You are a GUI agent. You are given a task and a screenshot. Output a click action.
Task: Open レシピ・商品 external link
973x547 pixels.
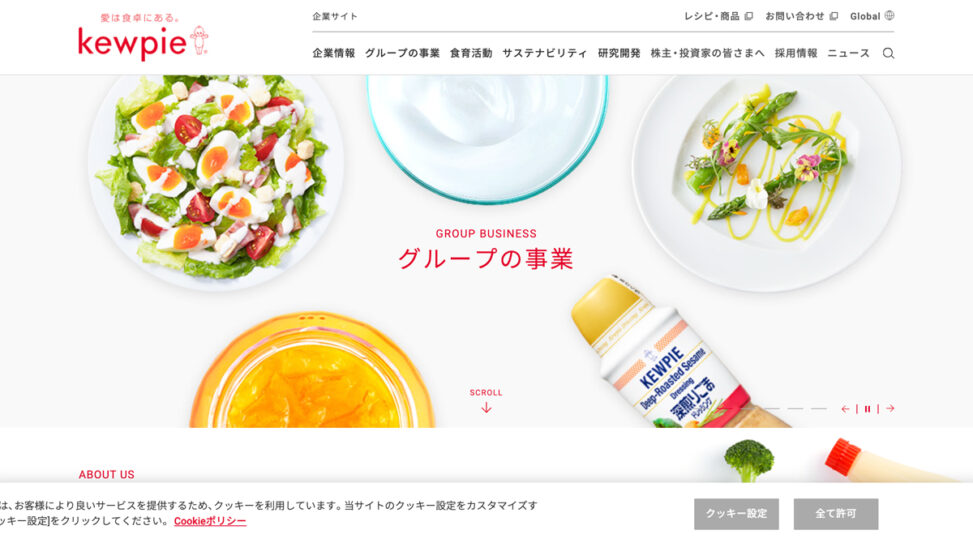[x=719, y=16]
